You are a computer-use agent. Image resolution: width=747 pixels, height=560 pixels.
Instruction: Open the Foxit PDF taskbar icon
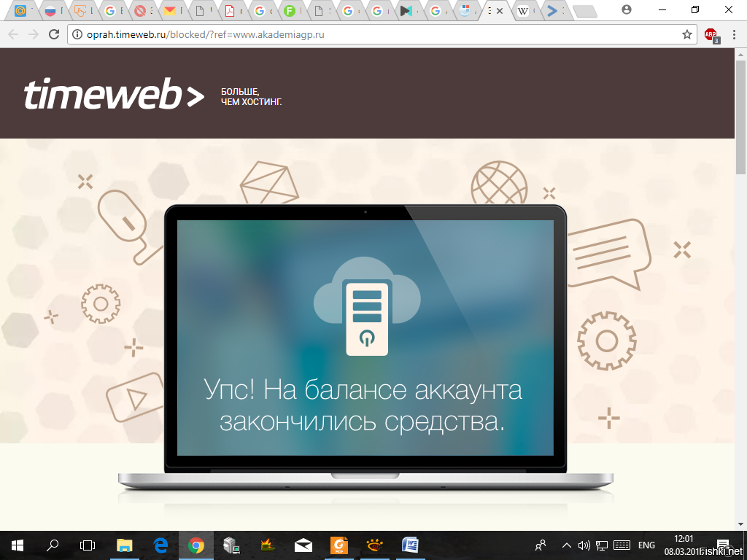coord(339,545)
